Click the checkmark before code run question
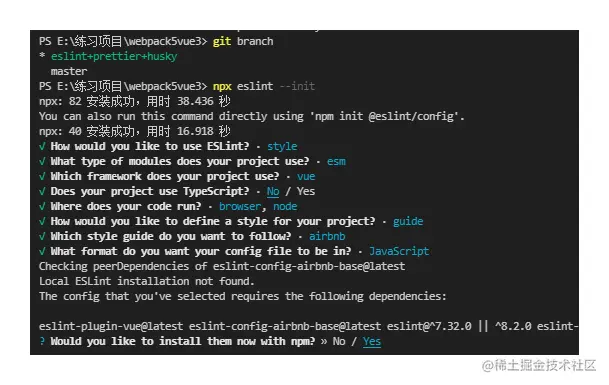This screenshot has width=609, height=385. tap(42, 206)
